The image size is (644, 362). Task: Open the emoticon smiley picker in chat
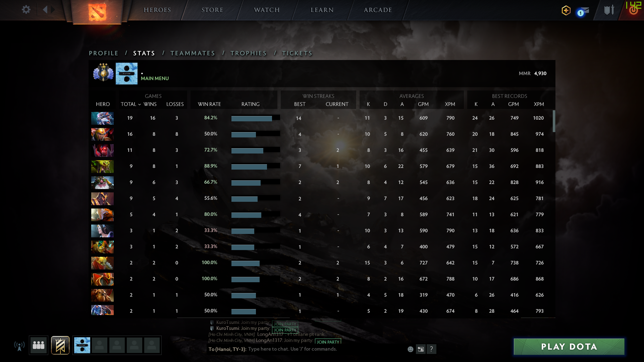(410, 349)
